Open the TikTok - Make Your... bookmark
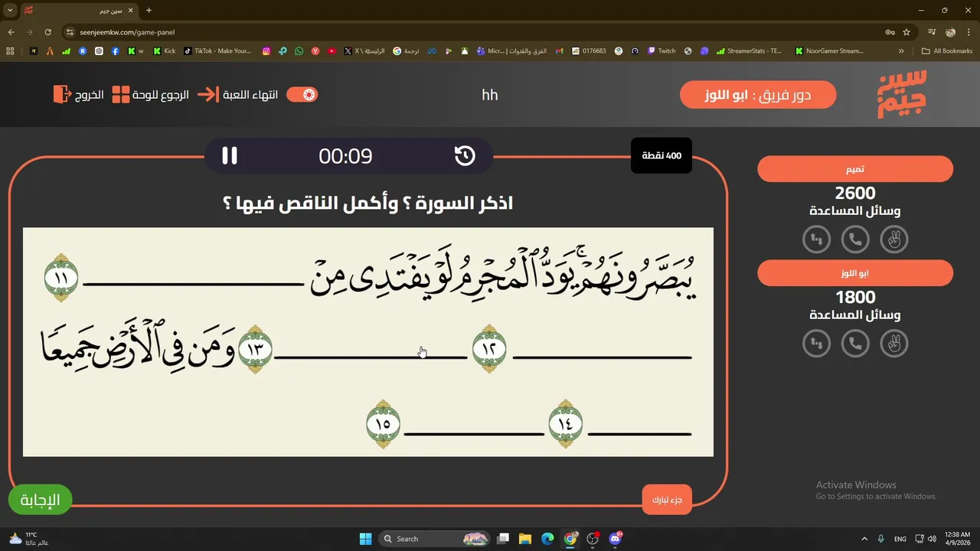980x551 pixels. click(217, 51)
